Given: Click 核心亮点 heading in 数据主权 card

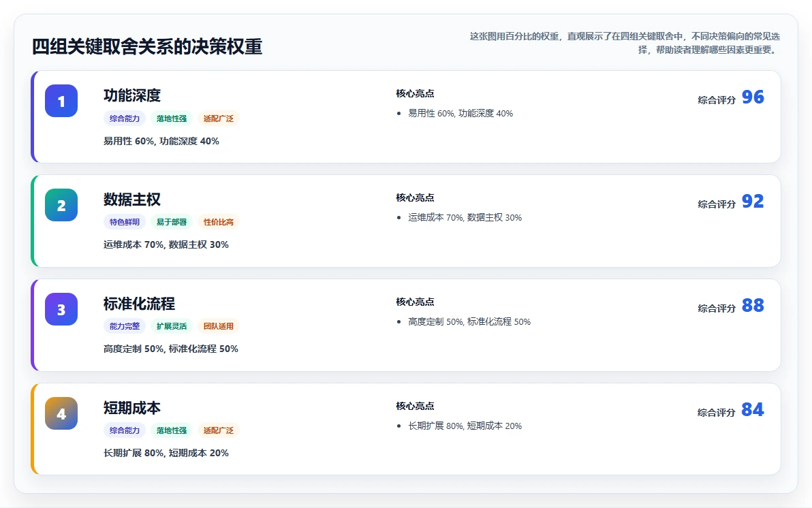Looking at the screenshot, I should coord(415,197).
